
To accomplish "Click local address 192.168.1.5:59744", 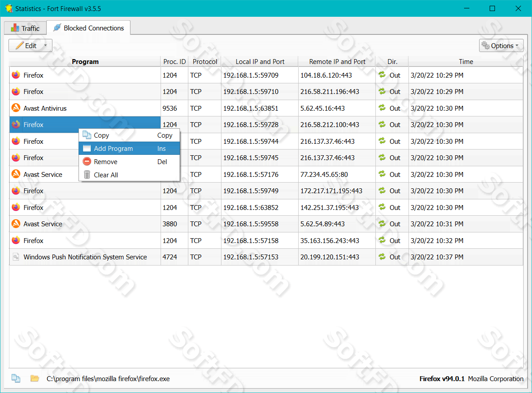I will [251, 141].
